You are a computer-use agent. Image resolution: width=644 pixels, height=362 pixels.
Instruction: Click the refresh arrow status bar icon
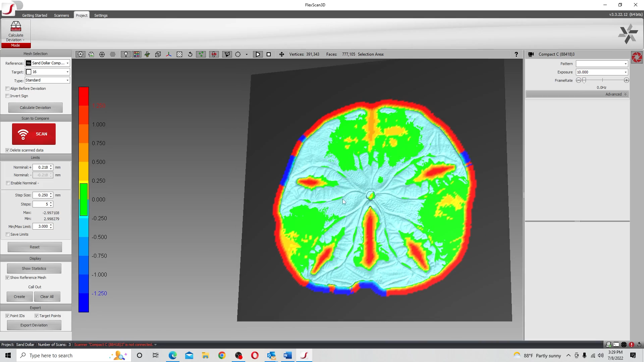coord(639,345)
